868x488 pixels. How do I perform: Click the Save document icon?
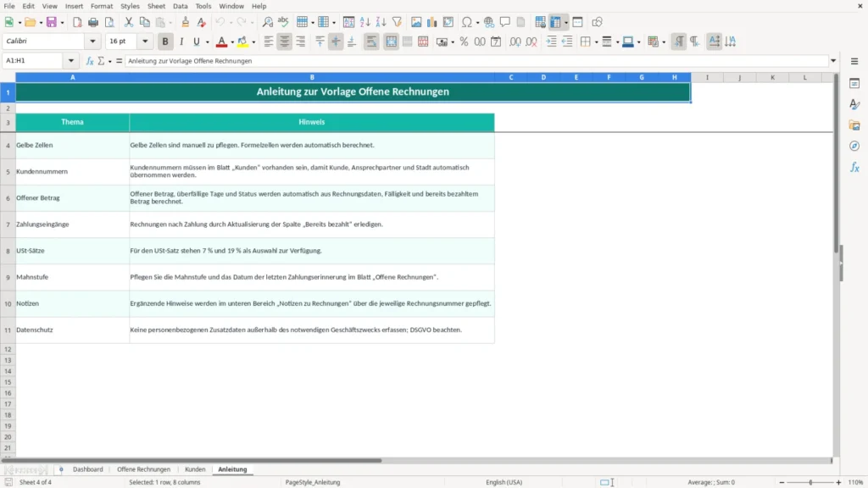point(52,22)
